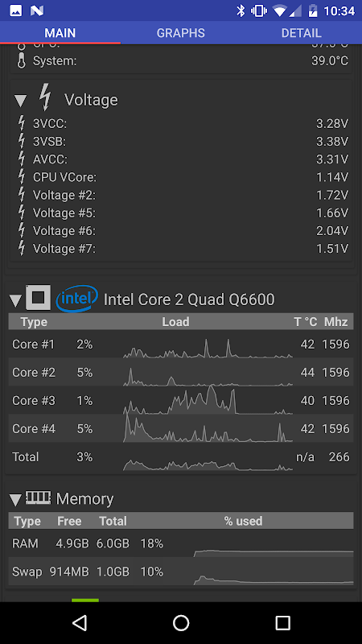Tap the Memory RAM stick icon

38,498
